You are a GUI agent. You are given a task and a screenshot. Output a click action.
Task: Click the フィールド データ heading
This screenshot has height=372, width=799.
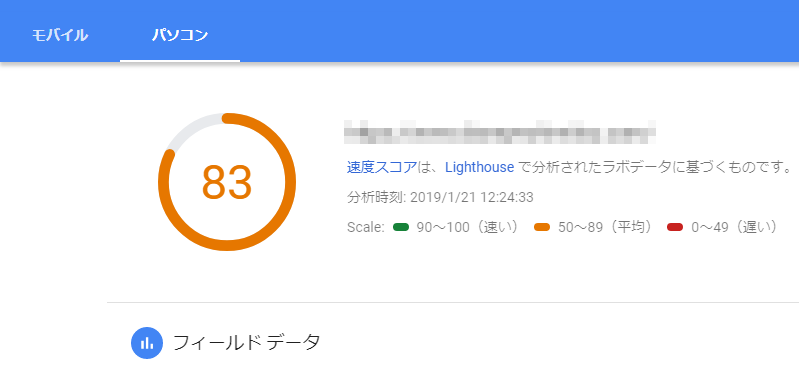[x=247, y=342]
